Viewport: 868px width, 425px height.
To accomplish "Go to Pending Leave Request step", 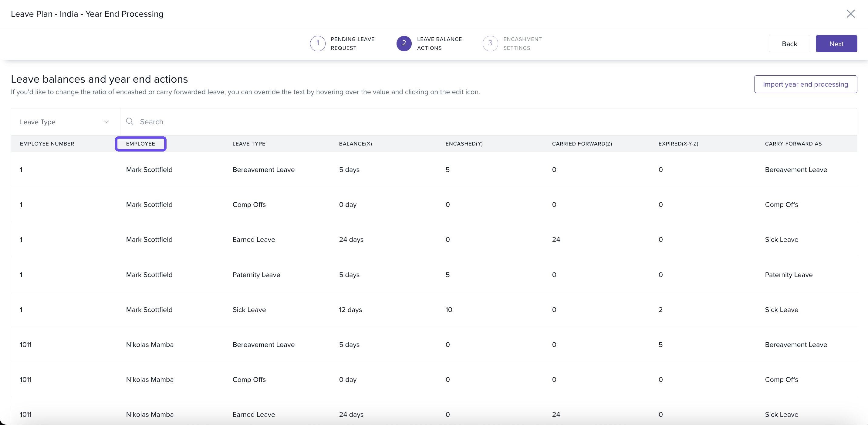I will (x=353, y=43).
